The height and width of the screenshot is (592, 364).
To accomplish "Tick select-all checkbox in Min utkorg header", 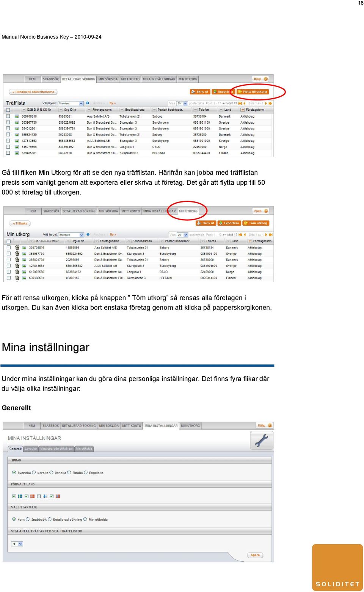I will pyautogui.click(x=8, y=241).
